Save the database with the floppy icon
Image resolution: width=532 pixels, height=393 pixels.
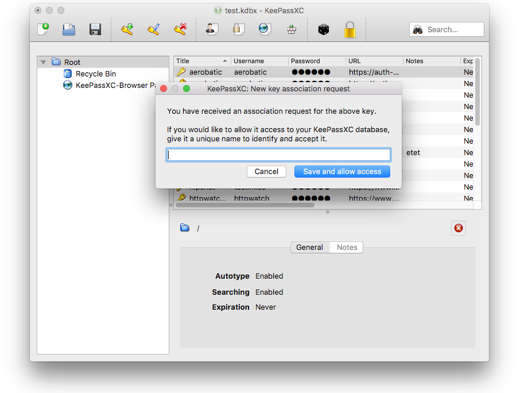tap(95, 29)
